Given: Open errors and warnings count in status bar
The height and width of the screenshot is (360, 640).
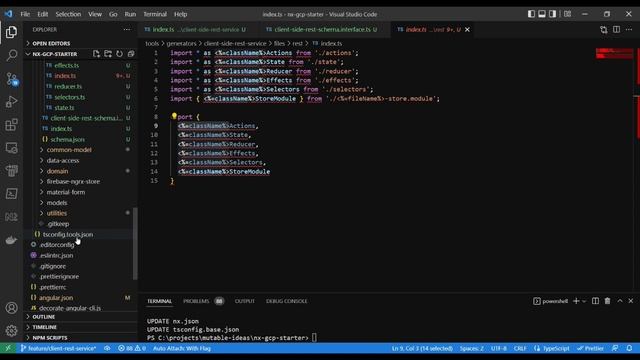Looking at the screenshot, I should [132, 348].
